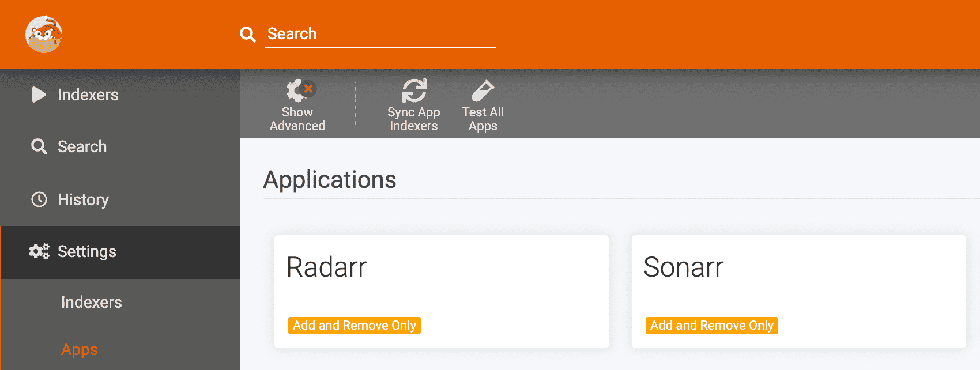Focus the top Search input field
This screenshot has width=980, height=370.
(x=380, y=34)
